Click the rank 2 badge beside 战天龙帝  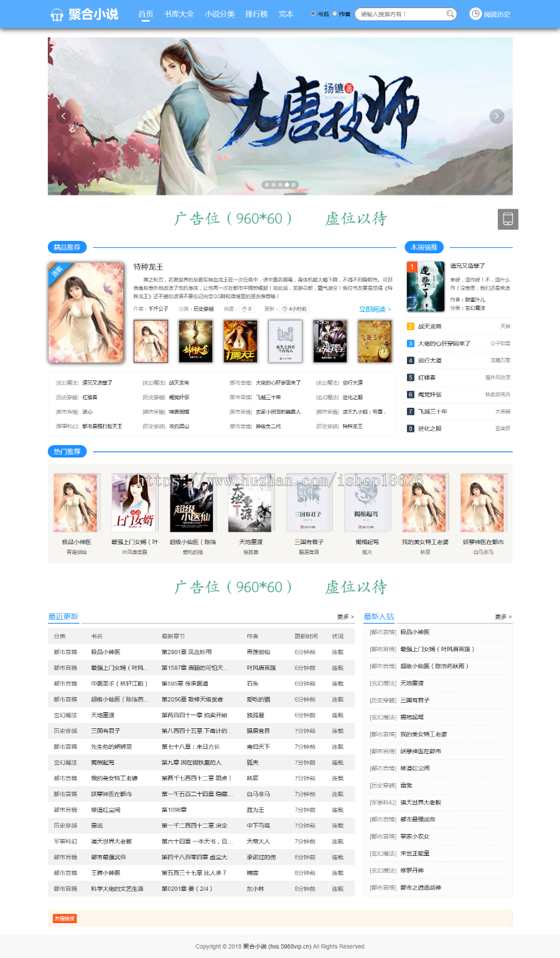[411, 326]
